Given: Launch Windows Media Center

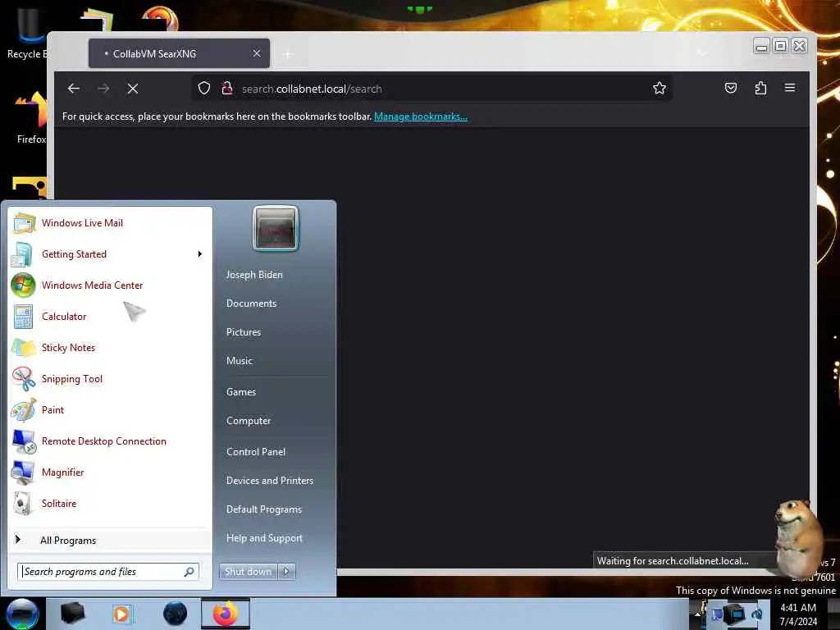Looking at the screenshot, I should pos(110,285).
